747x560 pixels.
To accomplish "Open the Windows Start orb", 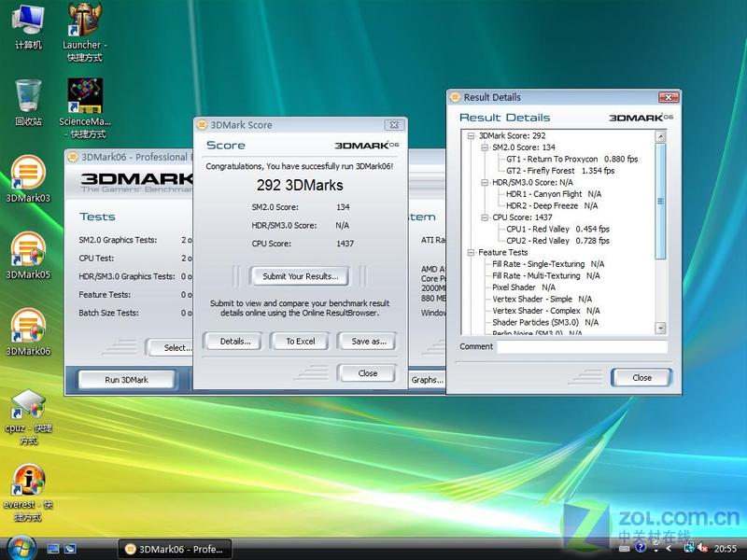I will point(21,549).
